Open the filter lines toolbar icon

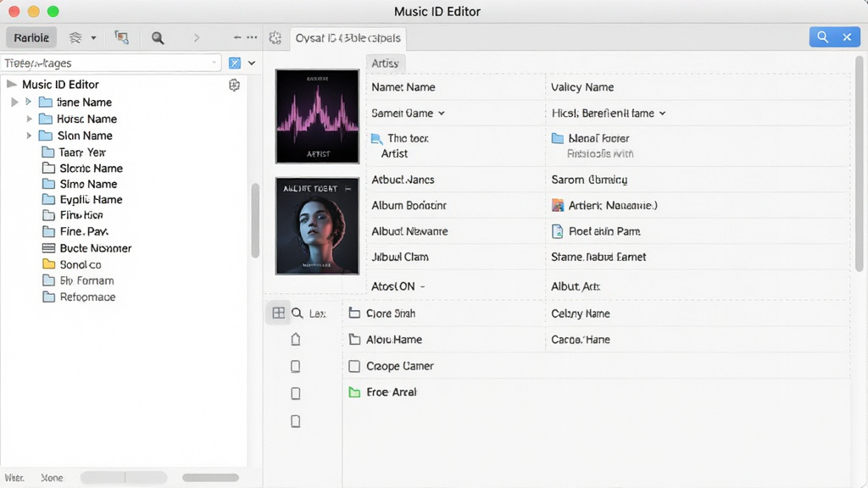point(75,37)
